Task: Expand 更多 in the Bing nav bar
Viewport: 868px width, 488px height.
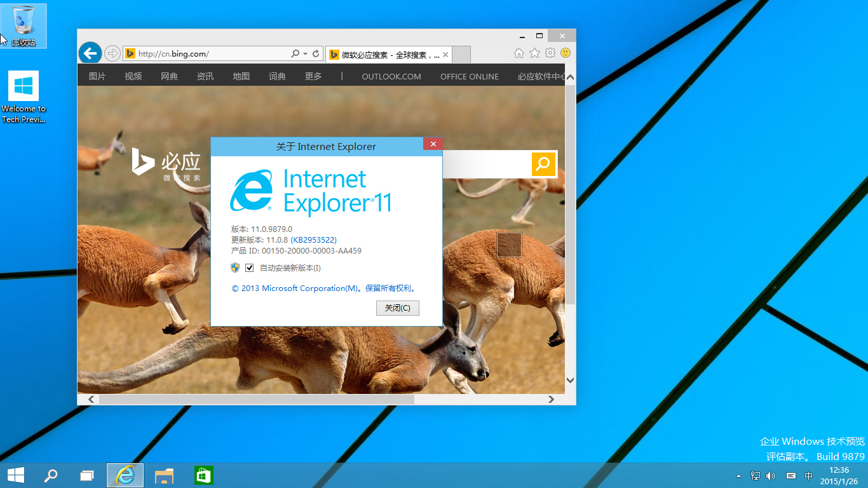Action: [313, 76]
